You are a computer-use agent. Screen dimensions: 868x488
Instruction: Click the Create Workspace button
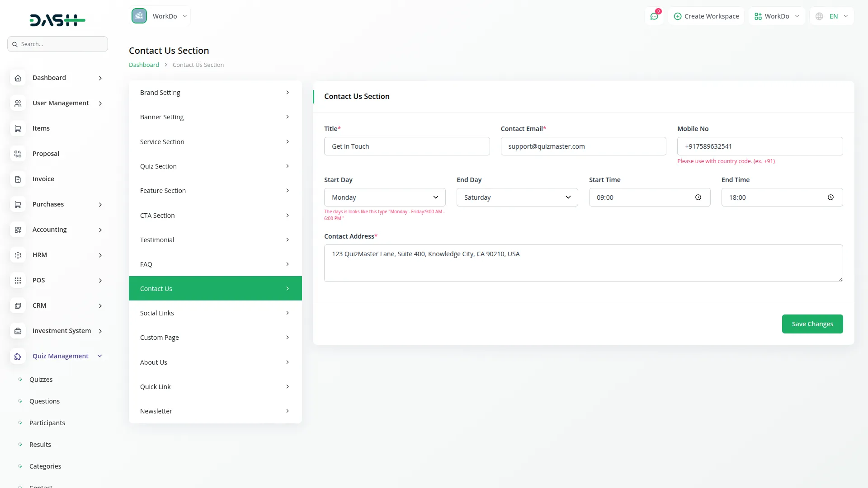[x=706, y=16]
